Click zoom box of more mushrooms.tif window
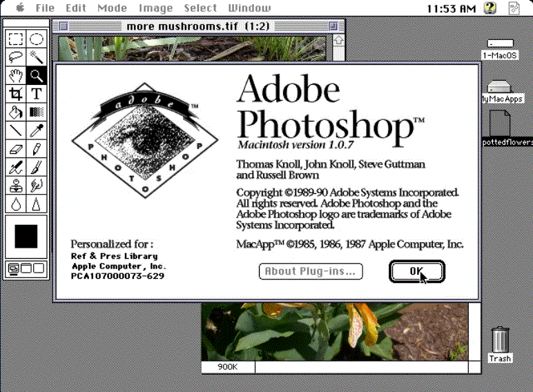This screenshot has width=533, height=392. pos(333,26)
